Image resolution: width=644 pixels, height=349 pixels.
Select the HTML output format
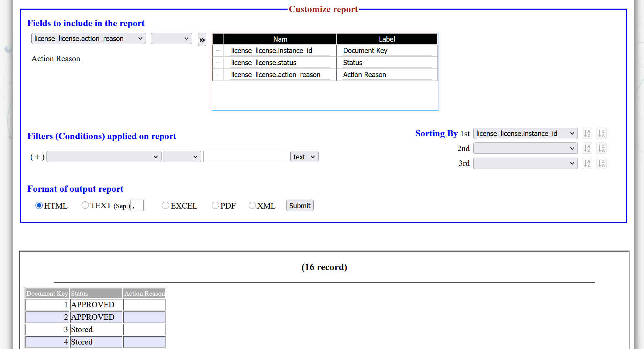pyautogui.click(x=39, y=205)
